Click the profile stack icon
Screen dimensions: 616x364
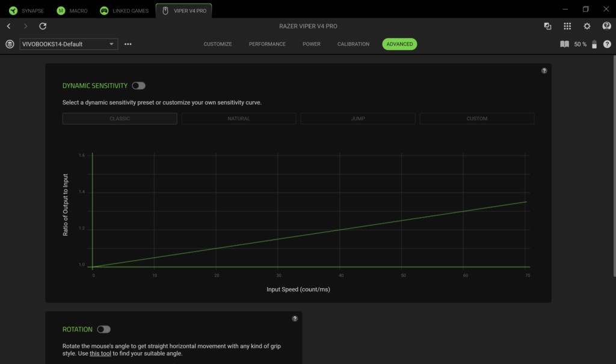pos(10,44)
